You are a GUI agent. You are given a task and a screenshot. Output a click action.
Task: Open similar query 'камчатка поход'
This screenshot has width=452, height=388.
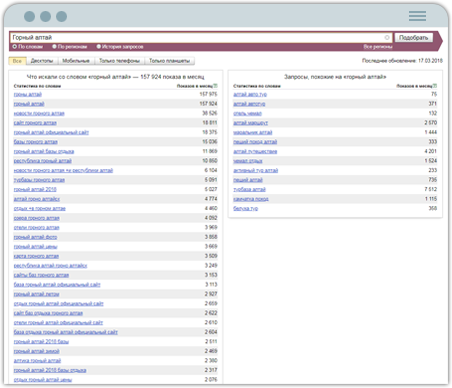click(x=251, y=199)
